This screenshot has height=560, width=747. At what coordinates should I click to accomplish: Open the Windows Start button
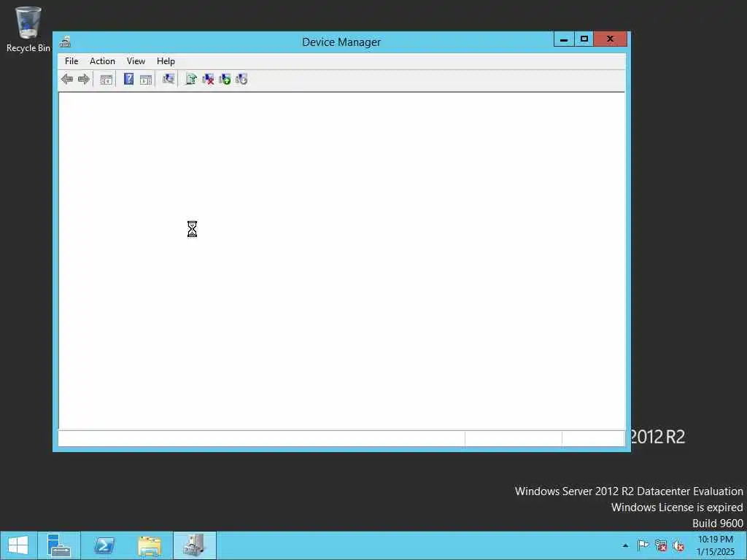pyautogui.click(x=18, y=545)
